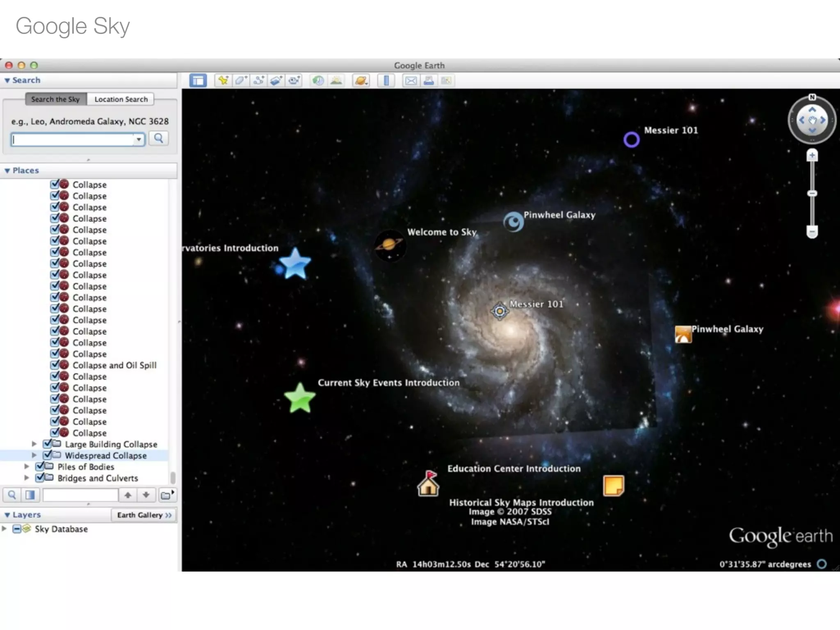Click the Email envelope toolbar icon

tap(411, 80)
